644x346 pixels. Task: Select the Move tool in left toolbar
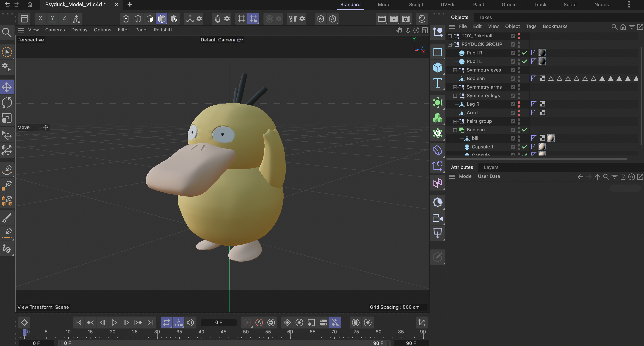click(x=7, y=87)
